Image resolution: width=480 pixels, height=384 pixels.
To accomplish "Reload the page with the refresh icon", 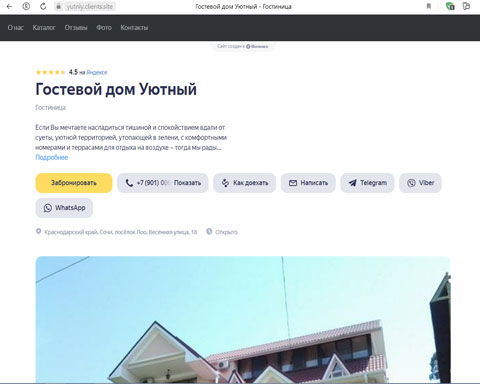I will pyautogui.click(x=43, y=6).
